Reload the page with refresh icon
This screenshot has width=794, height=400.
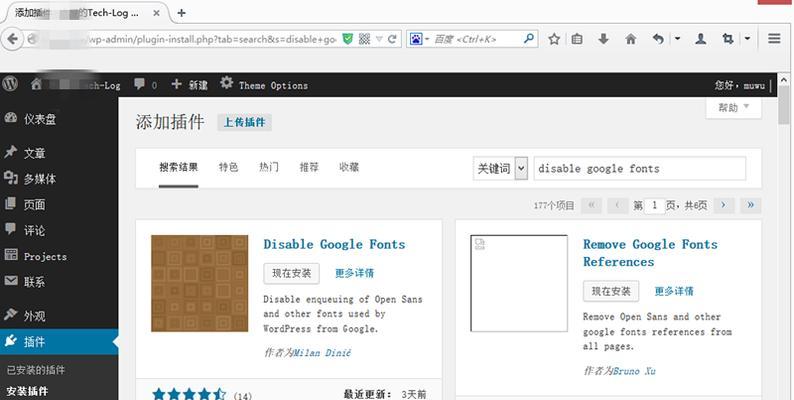(391, 39)
